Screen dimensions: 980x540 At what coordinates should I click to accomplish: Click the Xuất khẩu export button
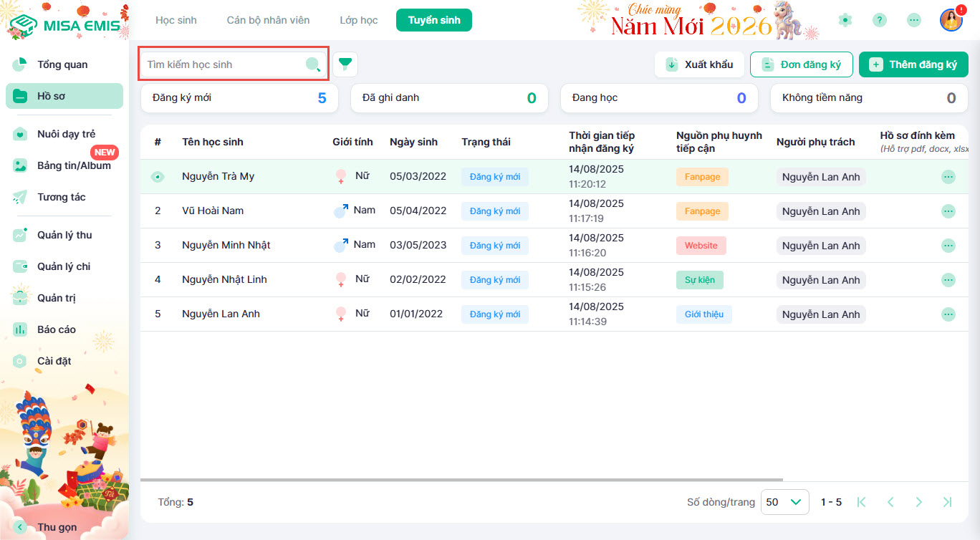pos(699,64)
